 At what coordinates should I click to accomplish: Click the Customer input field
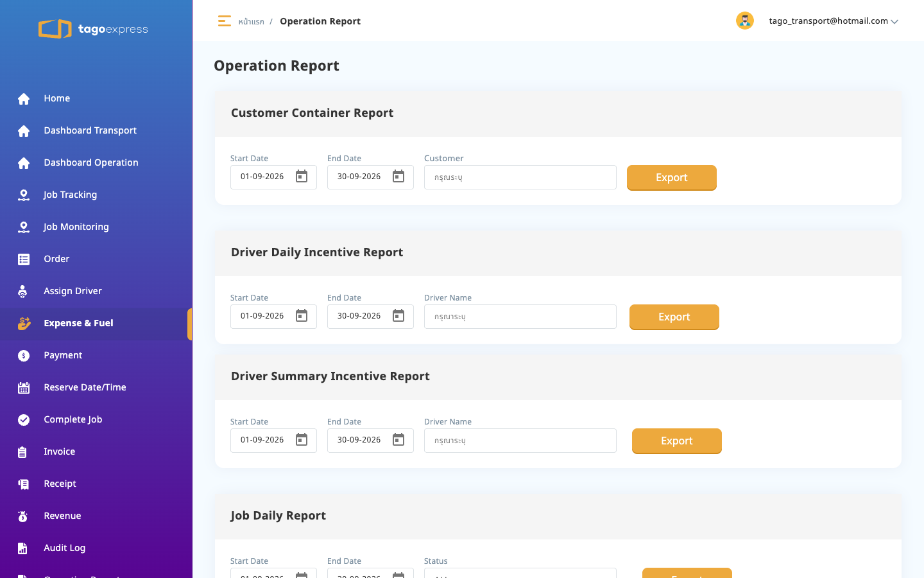pos(520,177)
